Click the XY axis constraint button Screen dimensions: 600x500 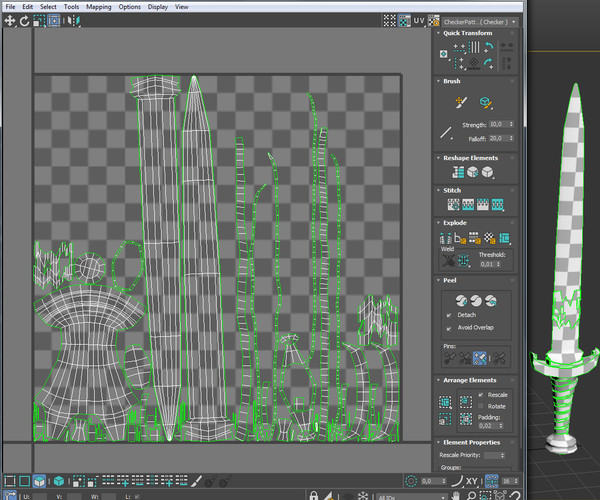pos(472,481)
